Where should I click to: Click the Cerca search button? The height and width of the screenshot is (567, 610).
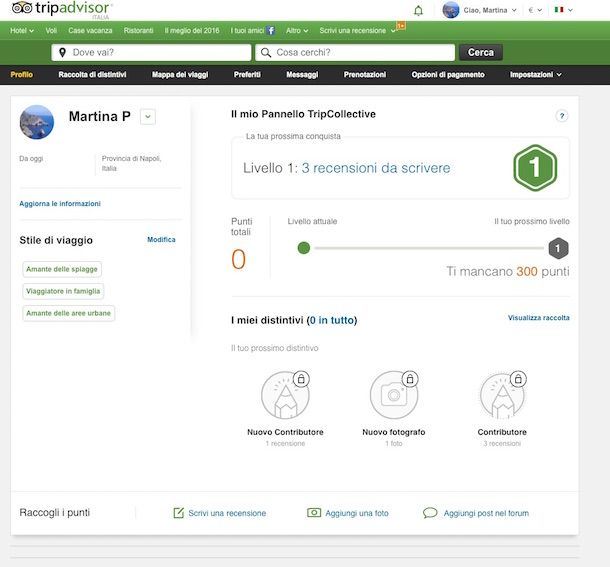coord(481,52)
